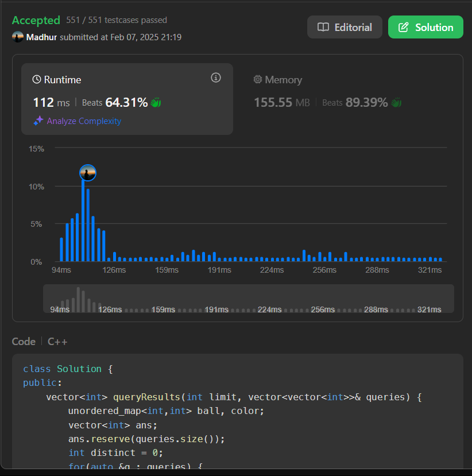Click the 321ms label in the range slider

click(x=429, y=309)
